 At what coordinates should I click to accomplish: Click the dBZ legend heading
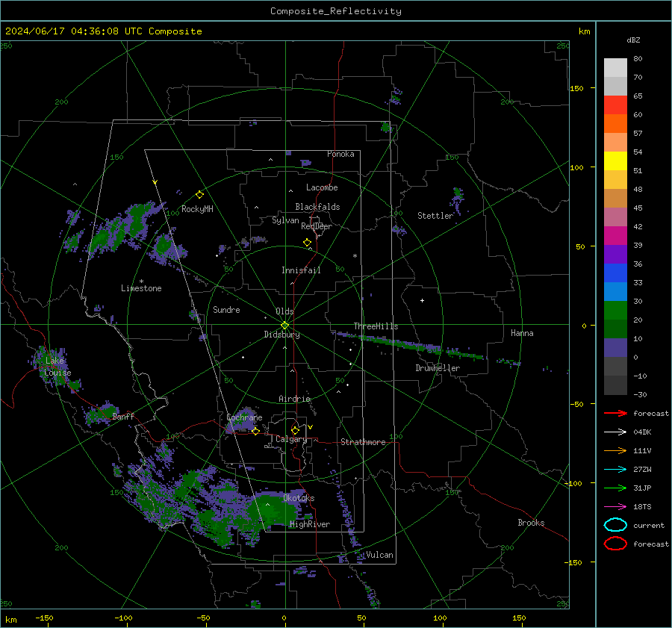click(633, 40)
